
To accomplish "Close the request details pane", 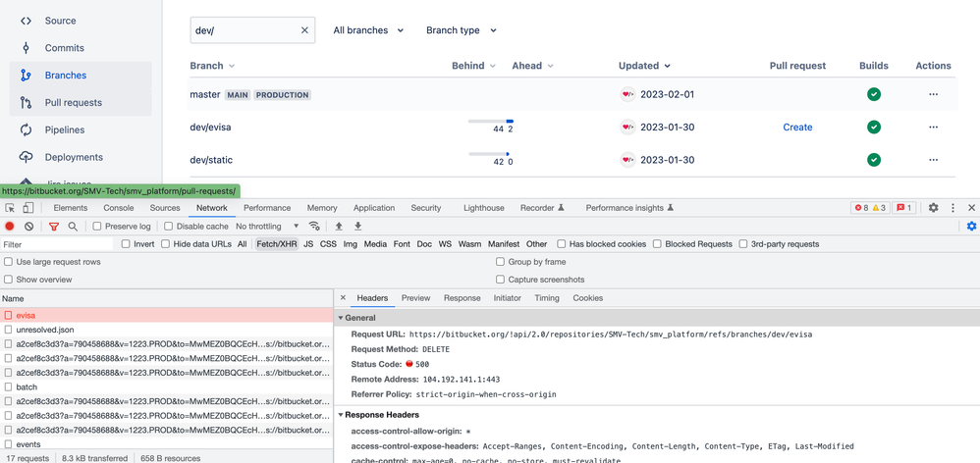I will pos(343,298).
